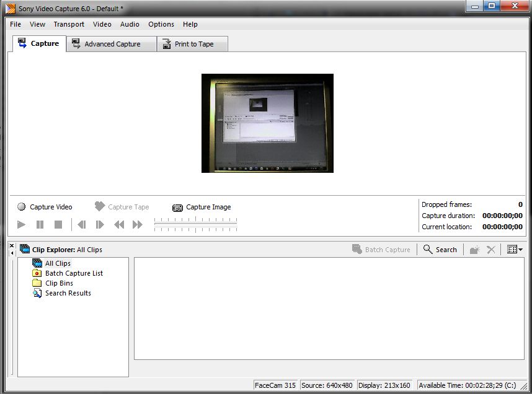The width and height of the screenshot is (532, 394).
Task: Select All Clips in the tree
Action: click(x=58, y=263)
